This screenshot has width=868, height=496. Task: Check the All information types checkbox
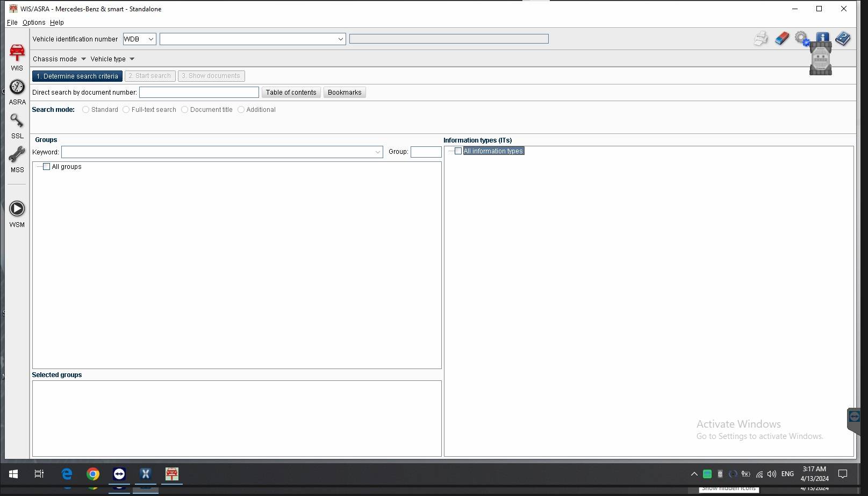[x=458, y=151]
